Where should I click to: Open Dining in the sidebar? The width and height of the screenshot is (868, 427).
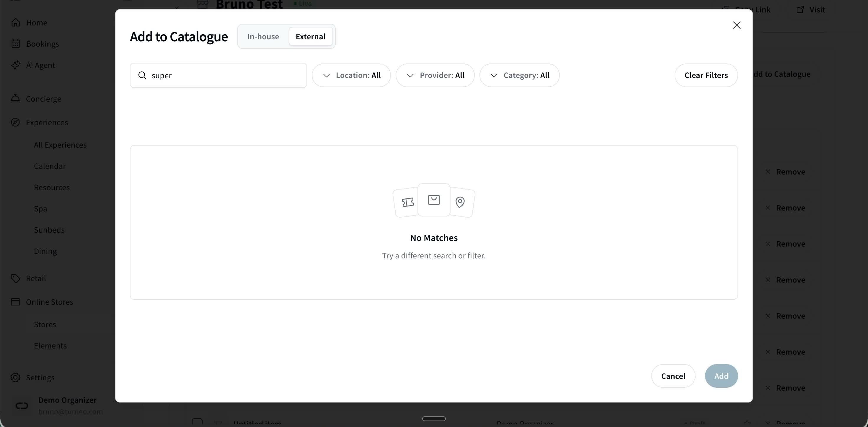click(x=45, y=251)
